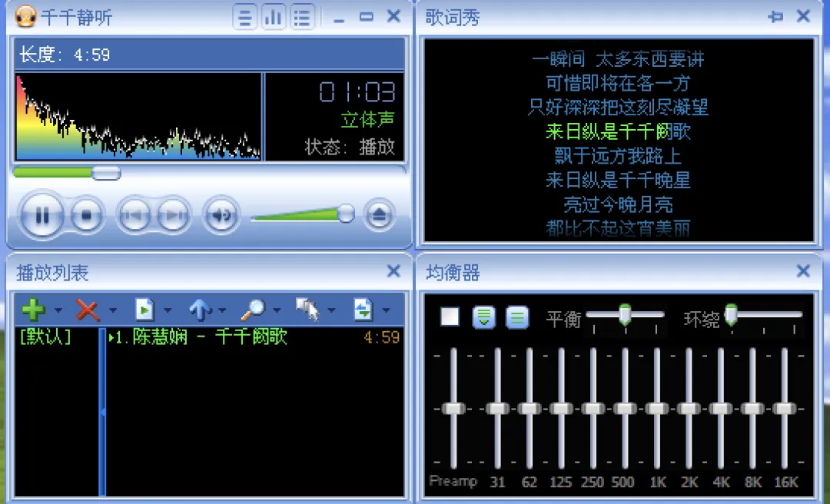Viewport: 830px width, 504px height.
Task: Click the green plus add-files icon
Action: [x=33, y=310]
